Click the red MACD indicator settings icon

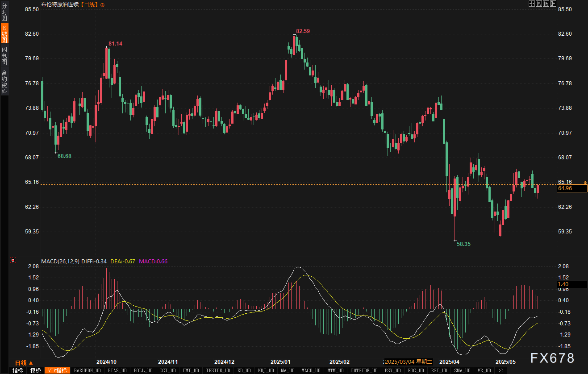[x=13, y=260]
